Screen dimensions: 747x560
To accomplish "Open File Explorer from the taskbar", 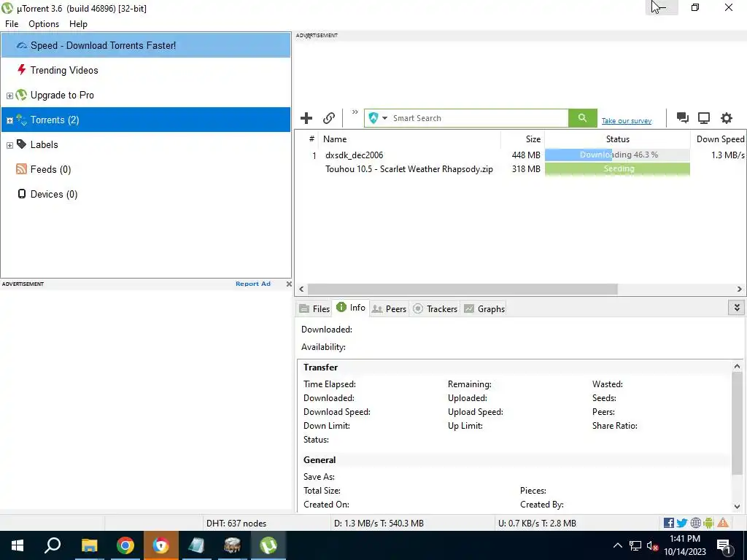I will pos(89,545).
